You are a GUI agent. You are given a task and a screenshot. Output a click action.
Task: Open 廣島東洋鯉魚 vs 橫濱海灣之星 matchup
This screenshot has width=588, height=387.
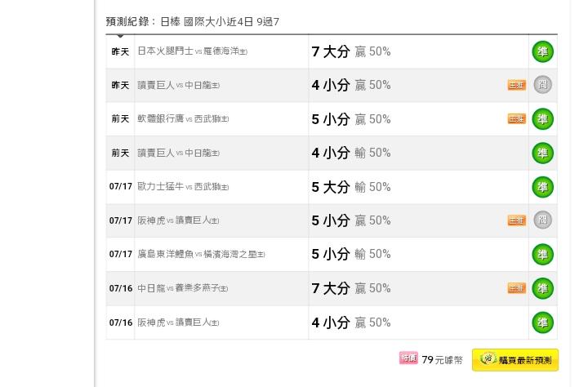click(201, 254)
